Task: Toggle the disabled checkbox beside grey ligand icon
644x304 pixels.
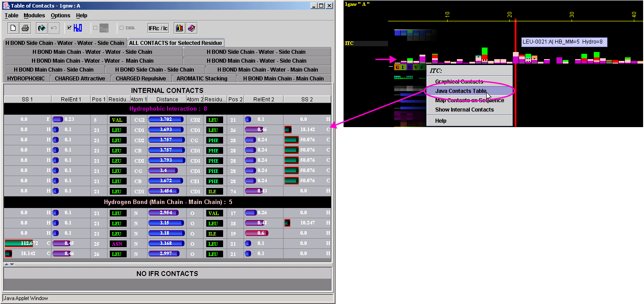Action: pos(95,28)
